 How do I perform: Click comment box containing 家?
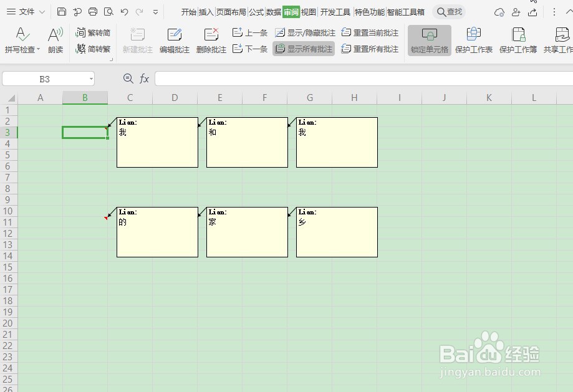click(247, 232)
